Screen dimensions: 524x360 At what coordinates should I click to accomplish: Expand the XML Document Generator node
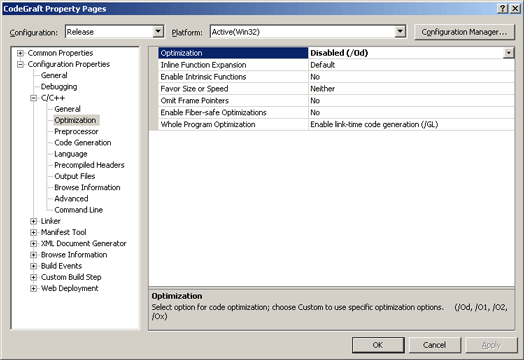[x=33, y=244]
